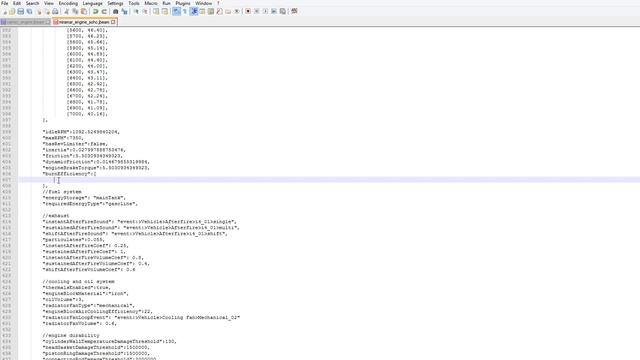Play back the recorded macro icon
The width and height of the screenshot is (640, 360).
(265, 11)
